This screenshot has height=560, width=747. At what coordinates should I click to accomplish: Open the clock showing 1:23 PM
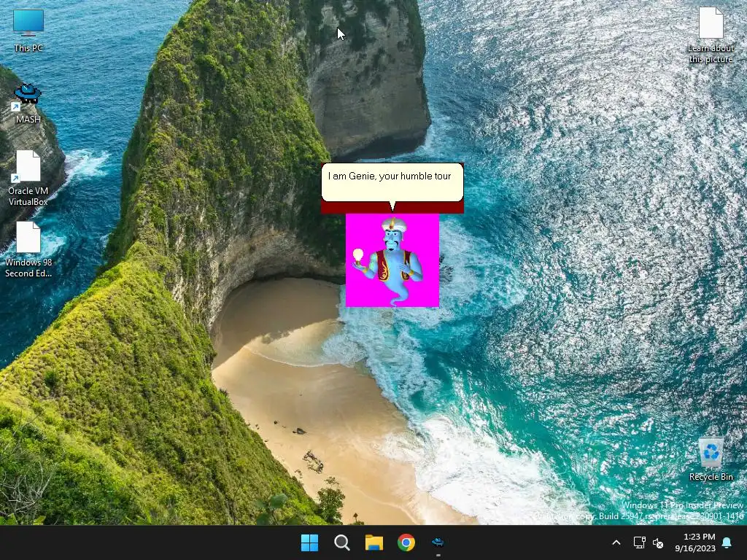[695, 542]
